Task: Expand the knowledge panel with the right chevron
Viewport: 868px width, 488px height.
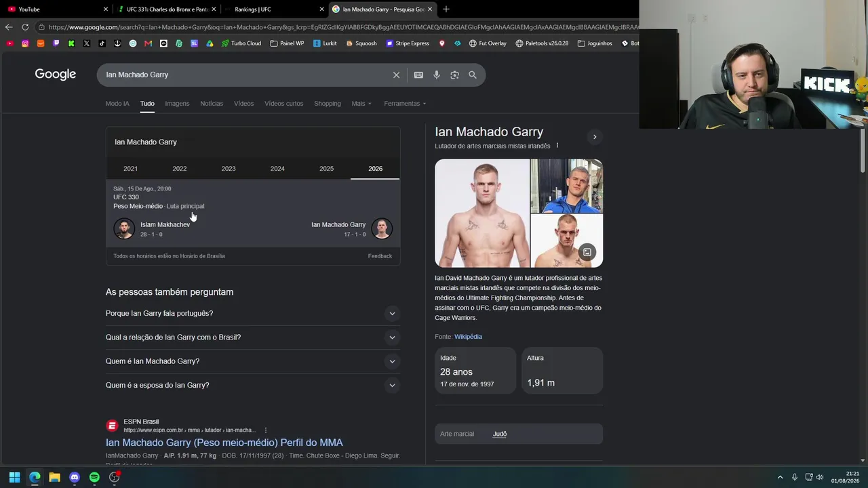Action: (x=595, y=137)
